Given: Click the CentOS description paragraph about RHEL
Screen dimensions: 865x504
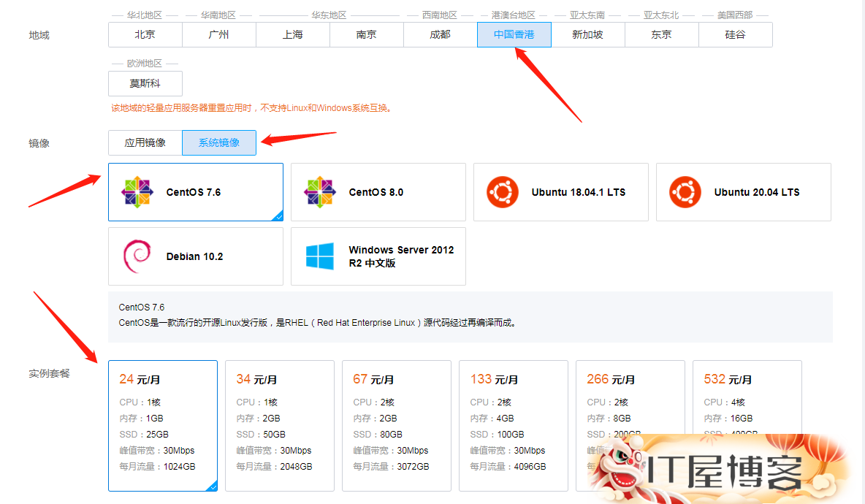Looking at the screenshot, I should click(319, 323).
